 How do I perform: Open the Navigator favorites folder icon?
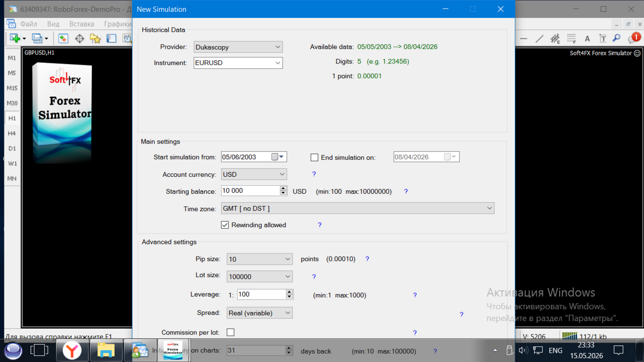tap(95, 38)
